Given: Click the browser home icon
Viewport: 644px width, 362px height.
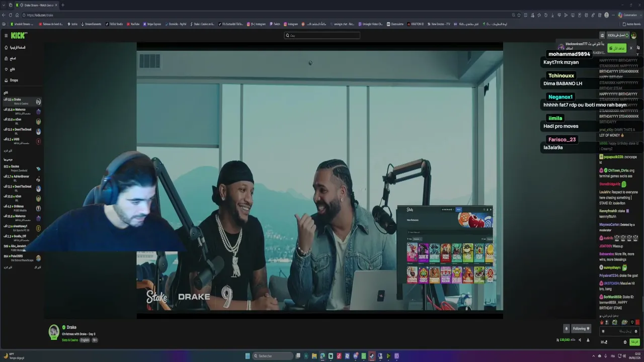Looking at the screenshot, I should (x=17, y=15).
